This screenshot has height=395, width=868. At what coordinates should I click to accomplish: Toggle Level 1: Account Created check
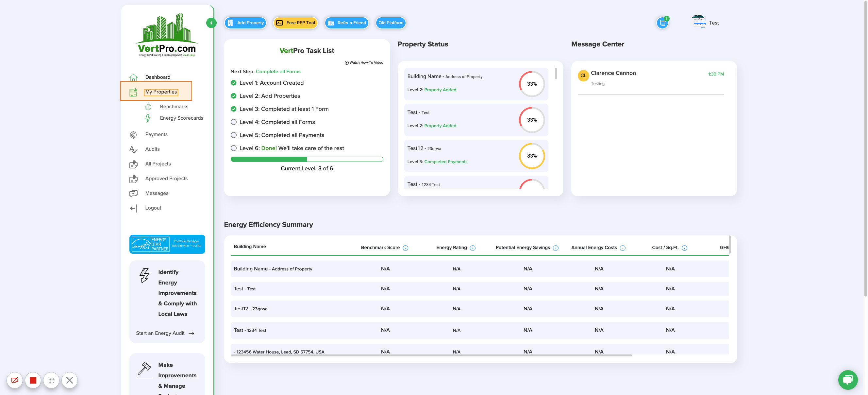point(234,83)
